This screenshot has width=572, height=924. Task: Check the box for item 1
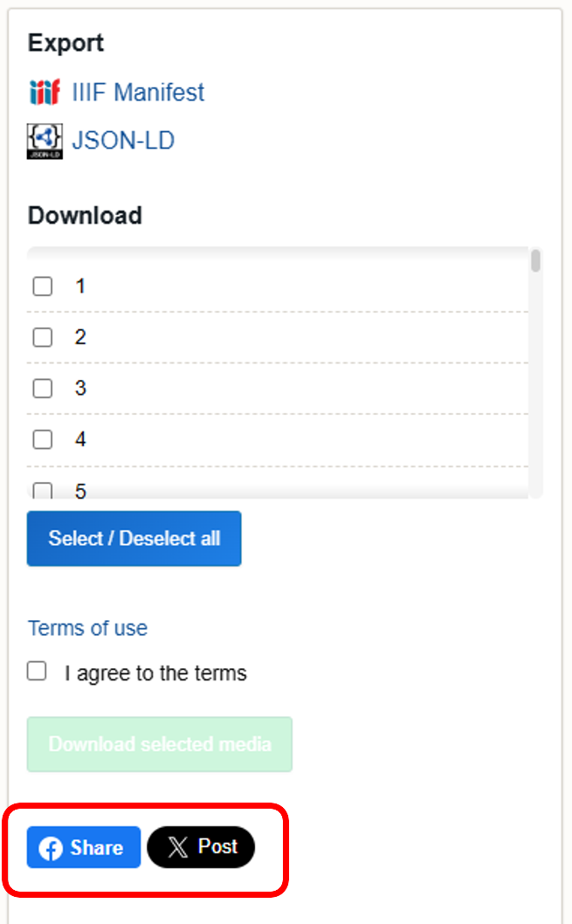tap(42, 286)
